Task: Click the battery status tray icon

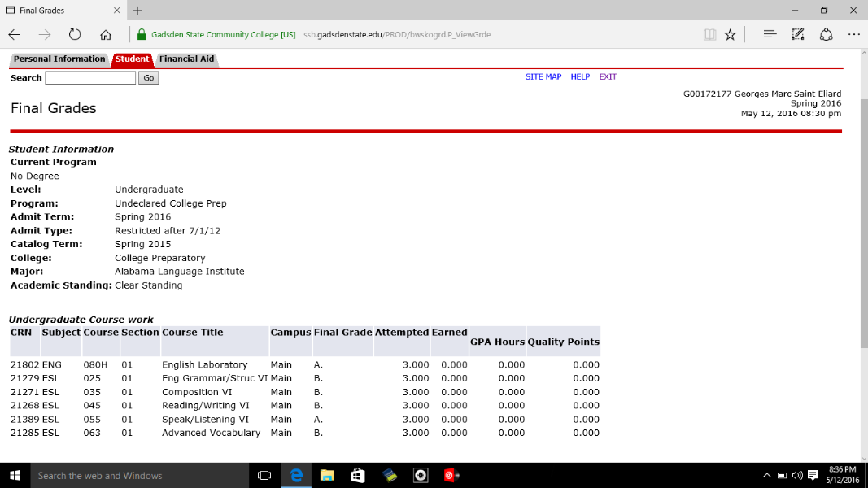Action: (x=783, y=475)
